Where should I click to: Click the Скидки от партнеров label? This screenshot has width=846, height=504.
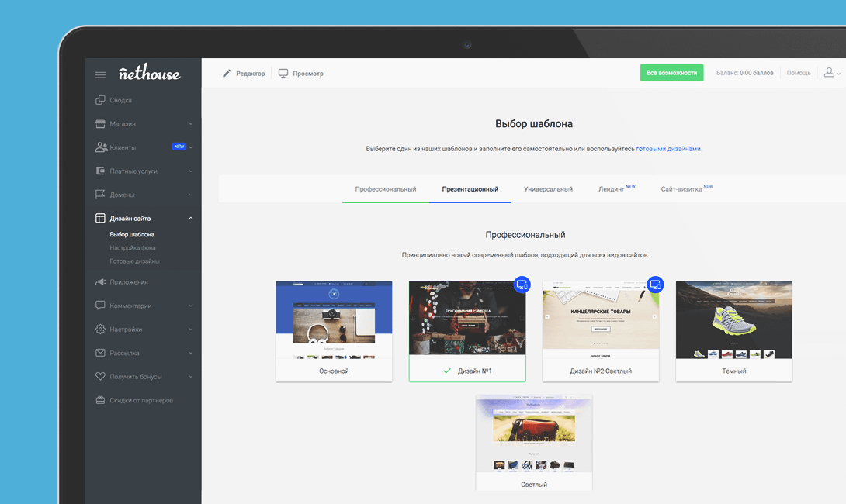[x=141, y=401]
